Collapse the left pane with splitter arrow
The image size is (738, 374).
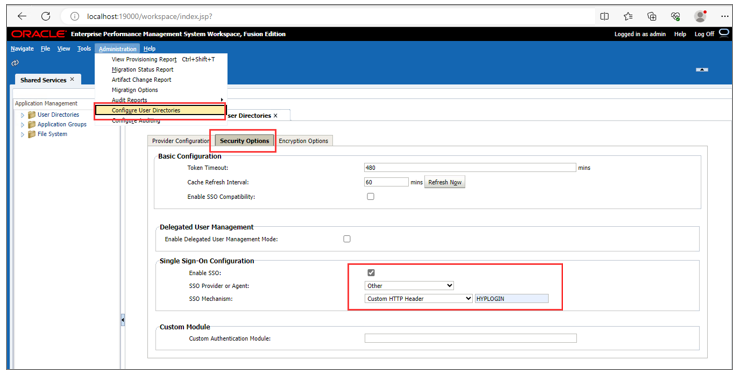(x=123, y=320)
